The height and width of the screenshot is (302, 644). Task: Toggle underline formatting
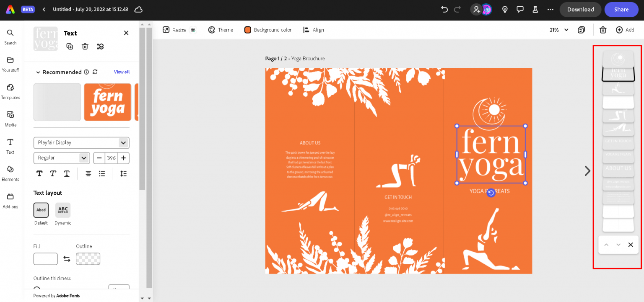[66, 173]
